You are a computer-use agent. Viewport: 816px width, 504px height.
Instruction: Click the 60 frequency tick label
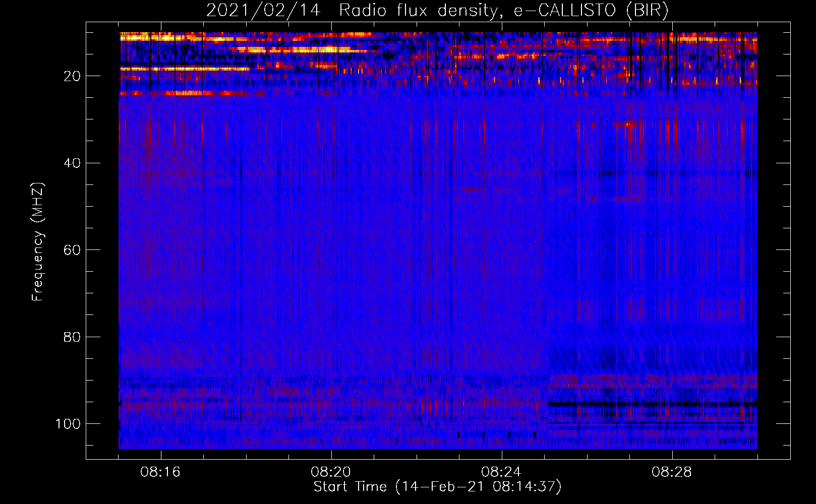click(x=72, y=250)
